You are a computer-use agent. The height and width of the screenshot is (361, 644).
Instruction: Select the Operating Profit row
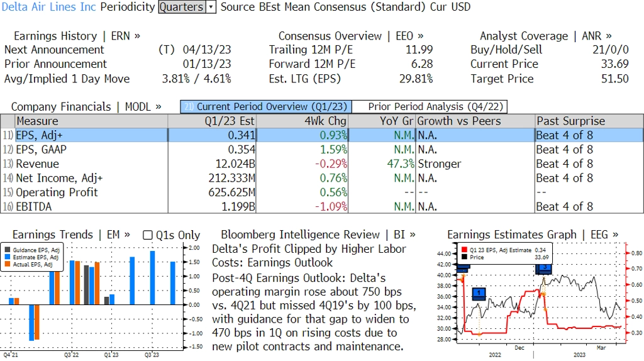click(x=322, y=192)
